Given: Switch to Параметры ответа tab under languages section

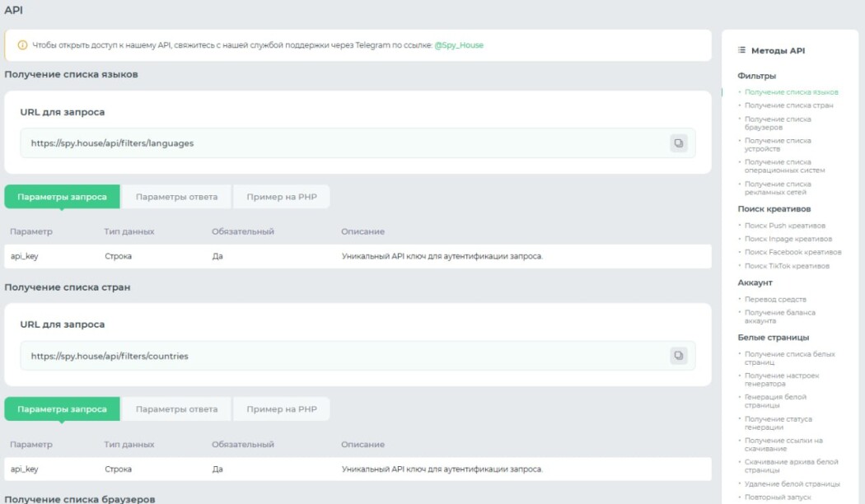Looking at the screenshot, I should click(176, 197).
